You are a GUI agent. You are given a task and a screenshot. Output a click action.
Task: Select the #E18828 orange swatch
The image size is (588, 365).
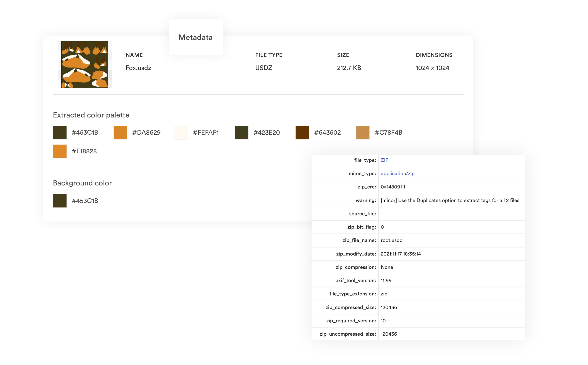pos(60,151)
